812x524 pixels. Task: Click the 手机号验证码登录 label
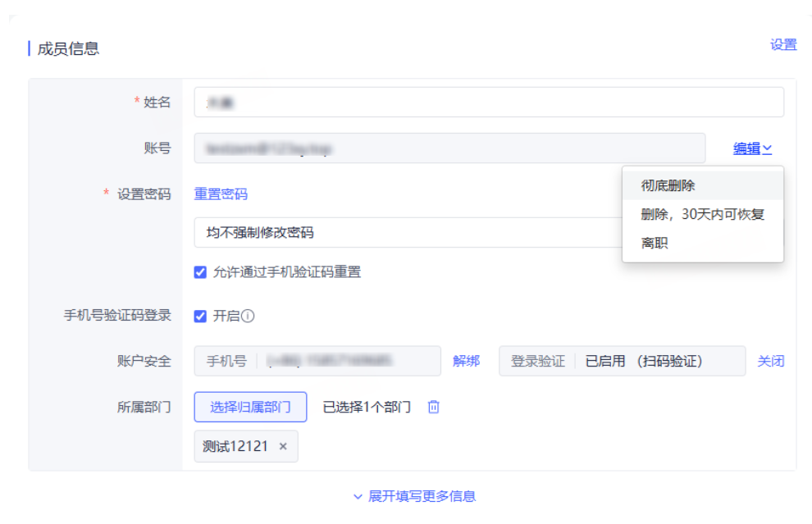pyautogui.click(x=117, y=316)
